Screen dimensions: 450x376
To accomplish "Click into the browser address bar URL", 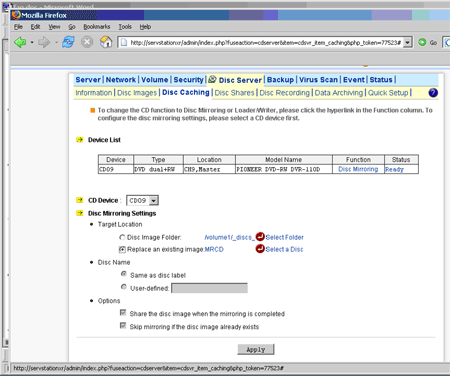I will tap(265, 43).
